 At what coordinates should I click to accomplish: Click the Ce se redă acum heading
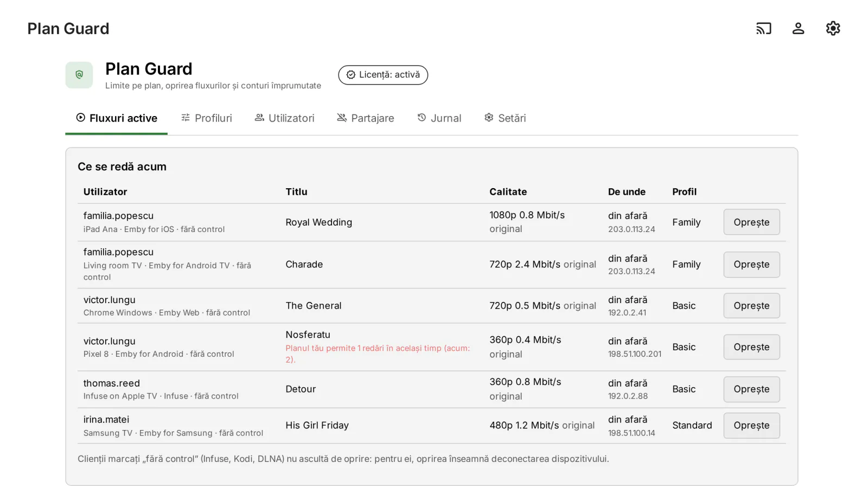[122, 167]
